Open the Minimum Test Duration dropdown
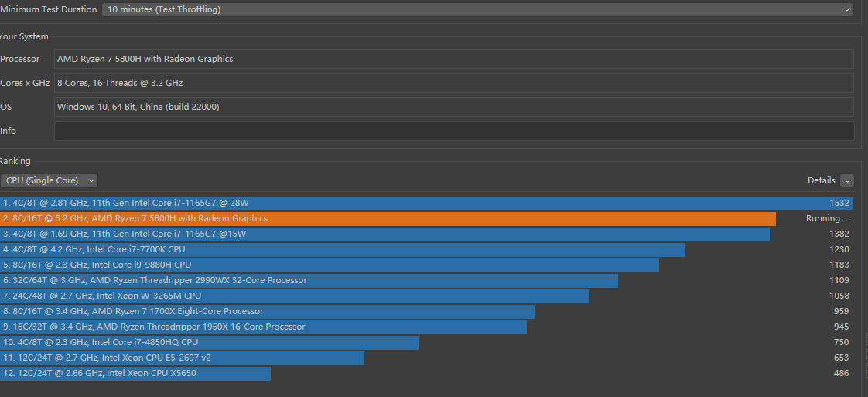This screenshot has width=868, height=397. [477, 9]
